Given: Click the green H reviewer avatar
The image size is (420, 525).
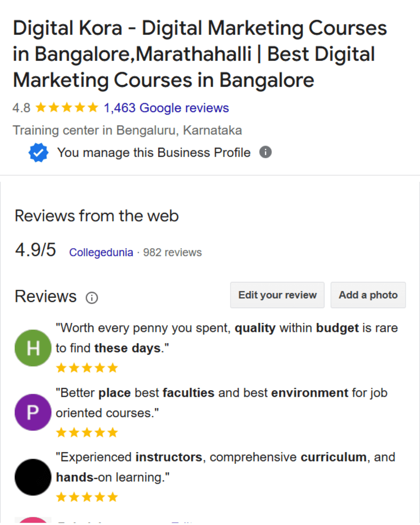Looking at the screenshot, I should coord(33,348).
